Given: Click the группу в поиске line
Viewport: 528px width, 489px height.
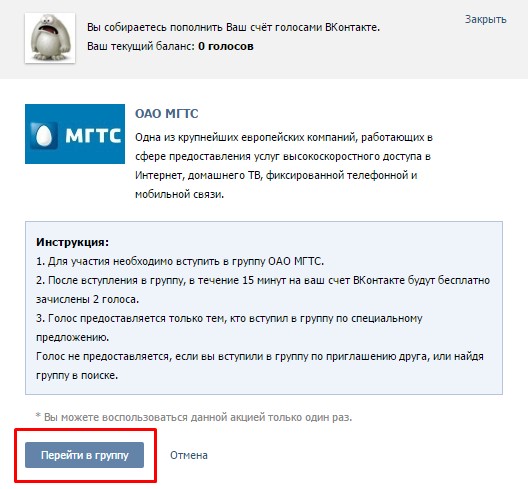Looking at the screenshot, I should click(77, 375).
